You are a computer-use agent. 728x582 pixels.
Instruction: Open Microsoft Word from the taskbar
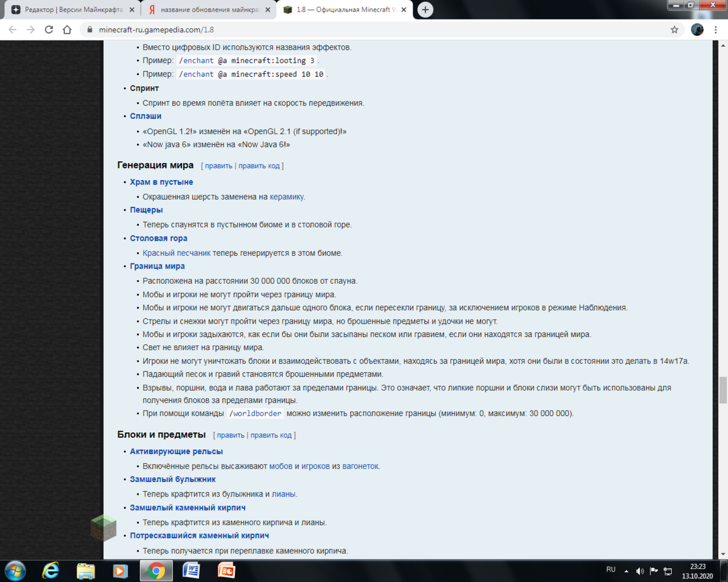[x=192, y=570]
